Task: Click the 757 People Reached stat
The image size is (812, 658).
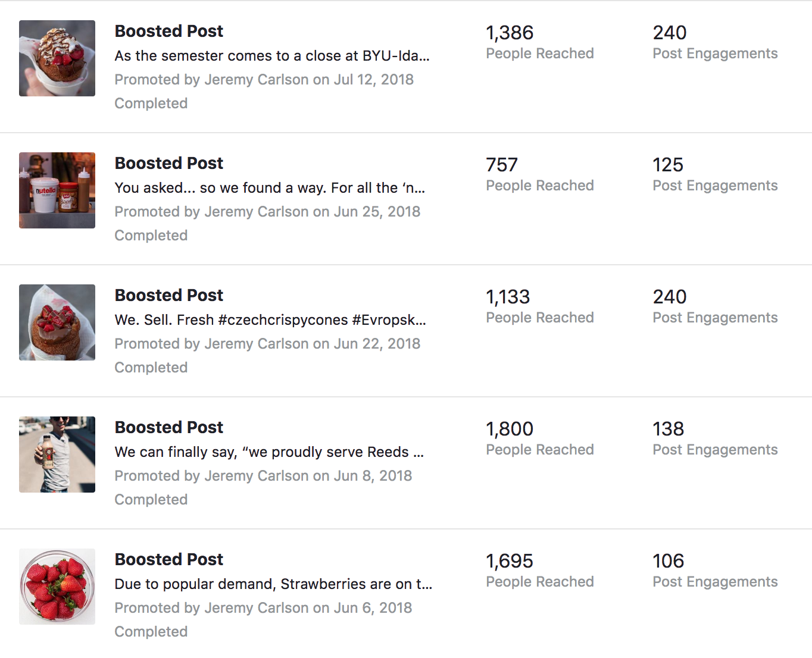Action: tap(540, 174)
